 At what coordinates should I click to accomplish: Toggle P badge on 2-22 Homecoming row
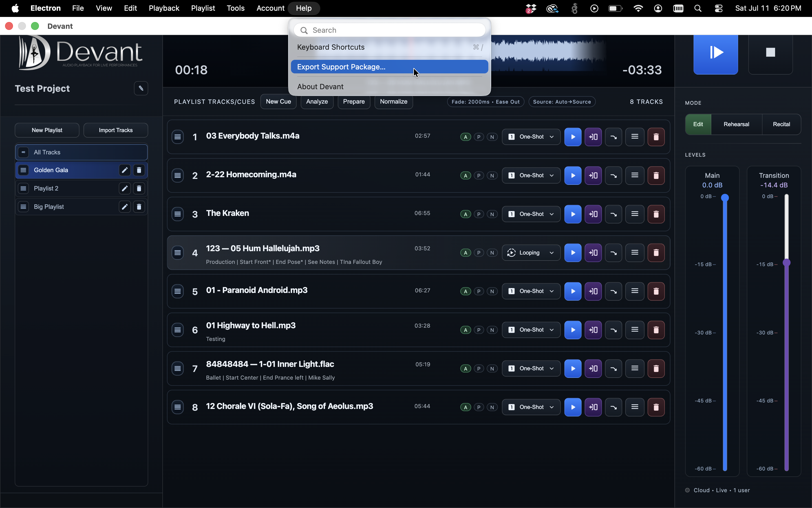point(479,175)
